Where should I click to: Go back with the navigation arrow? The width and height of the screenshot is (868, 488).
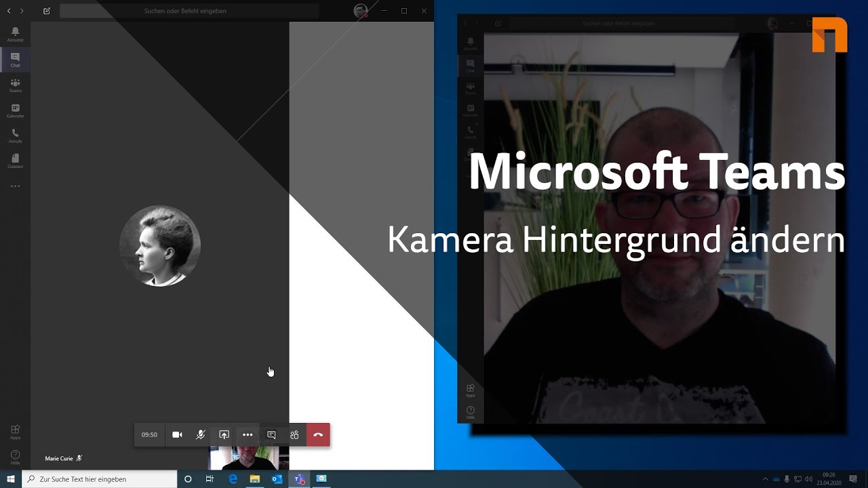click(9, 11)
